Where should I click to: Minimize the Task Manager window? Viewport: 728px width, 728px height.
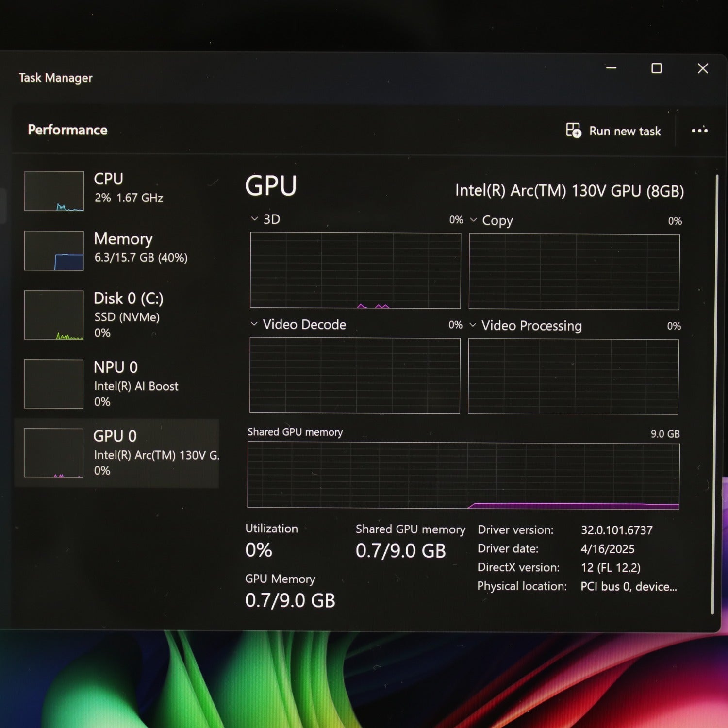point(611,68)
